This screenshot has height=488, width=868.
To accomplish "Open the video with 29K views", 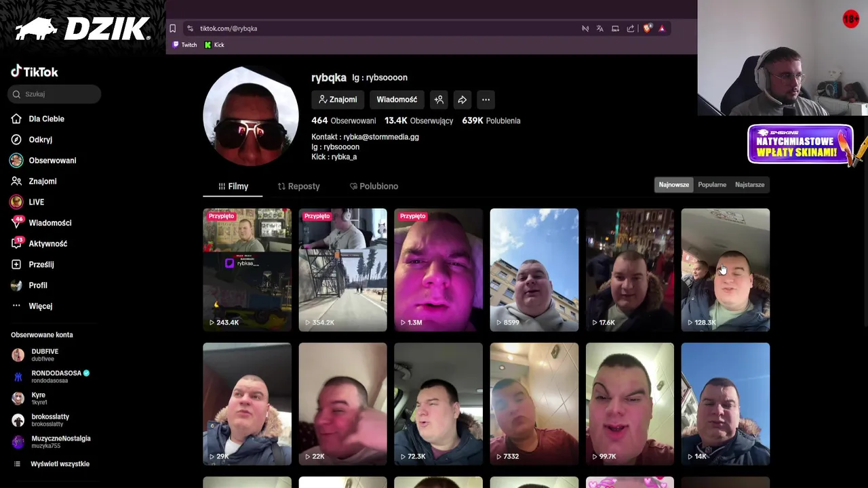I will point(247,404).
